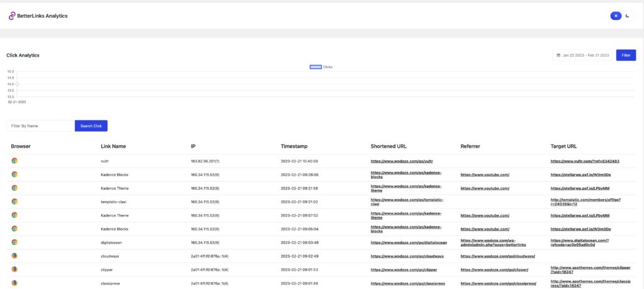The height and width of the screenshot is (289, 644).
Task: Click Firefox icon in classipress row
Action: point(14,283)
